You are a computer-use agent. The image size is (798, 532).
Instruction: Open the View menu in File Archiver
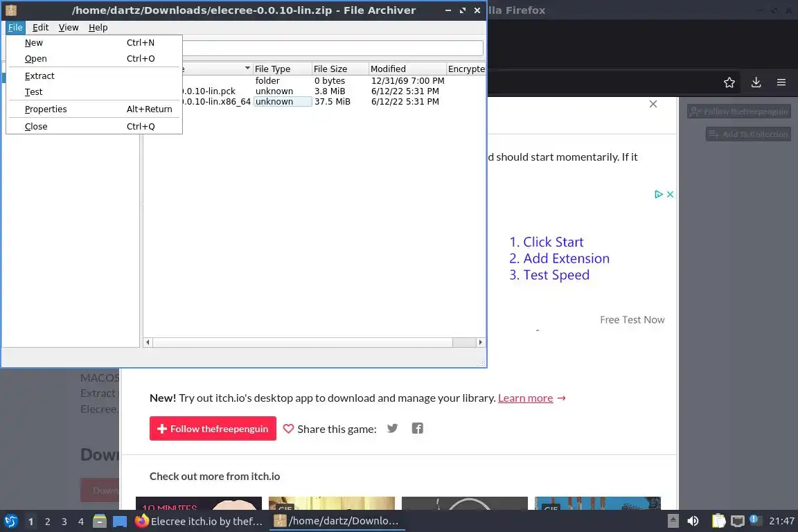pyautogui.click(x=68, y=28)
